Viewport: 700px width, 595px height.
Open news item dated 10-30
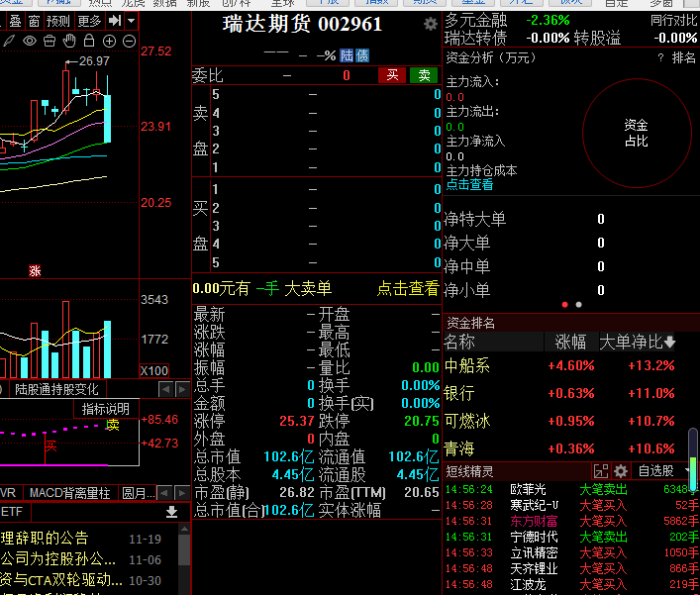pyautogui.click(x=80, y=580)
